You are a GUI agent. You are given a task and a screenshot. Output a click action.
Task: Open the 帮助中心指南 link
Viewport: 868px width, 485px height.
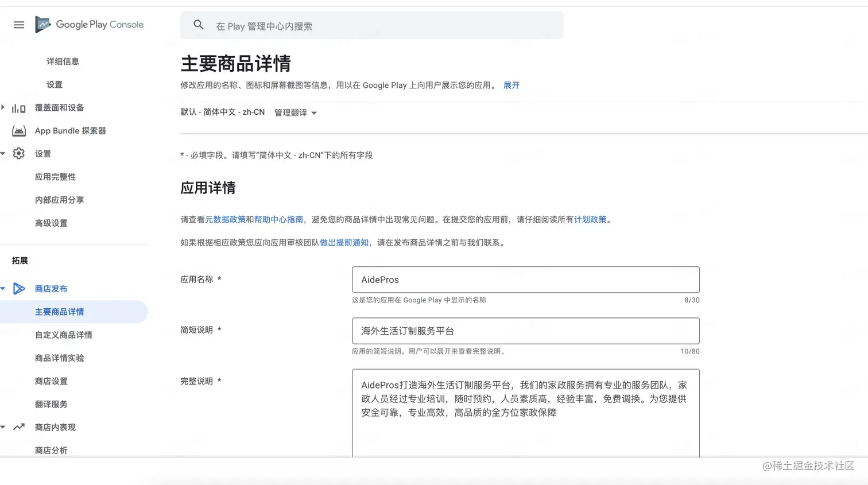pos(278,219)
